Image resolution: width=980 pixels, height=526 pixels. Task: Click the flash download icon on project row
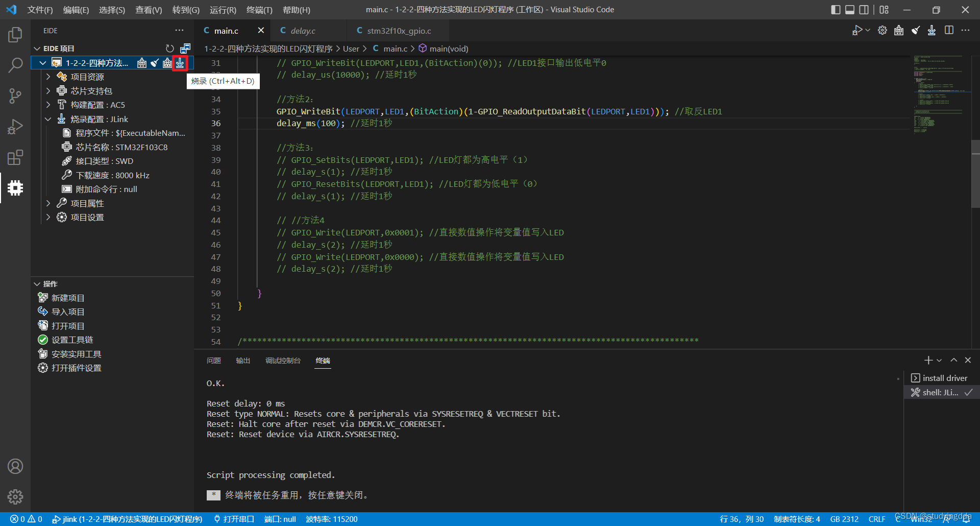click(x=180, y=63)
